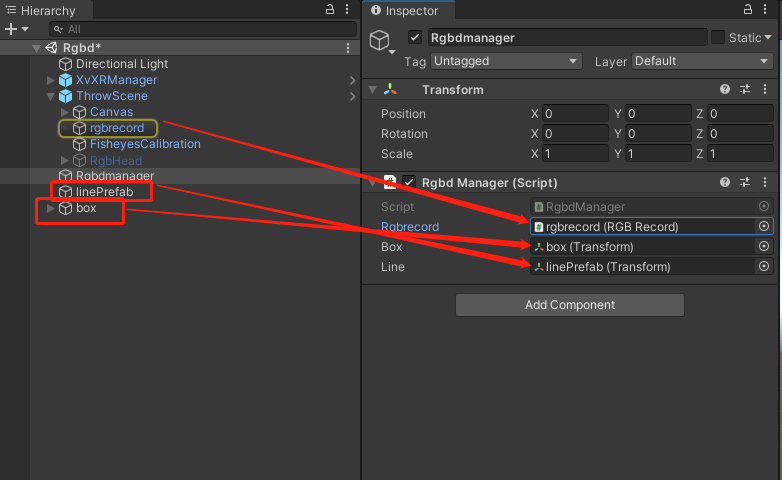
Task: Open the Inspector panel kebab menu
Action: pos(765,9)
